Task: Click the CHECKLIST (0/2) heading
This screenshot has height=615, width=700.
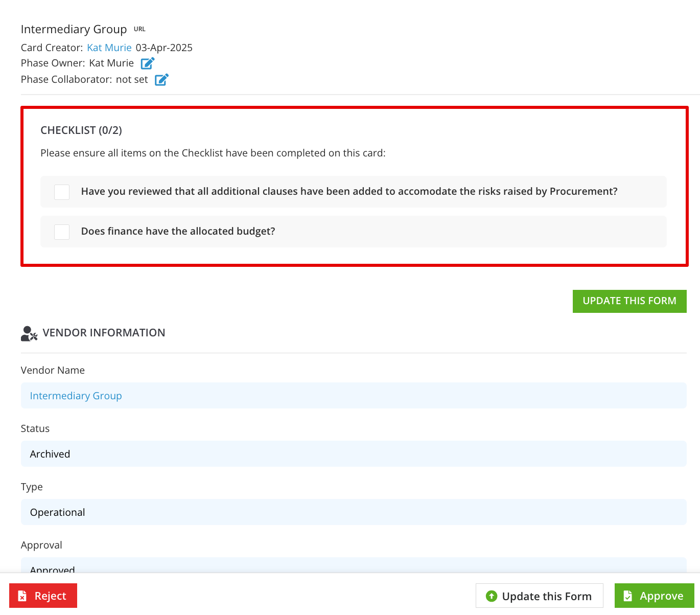Action: coord(81,130)
